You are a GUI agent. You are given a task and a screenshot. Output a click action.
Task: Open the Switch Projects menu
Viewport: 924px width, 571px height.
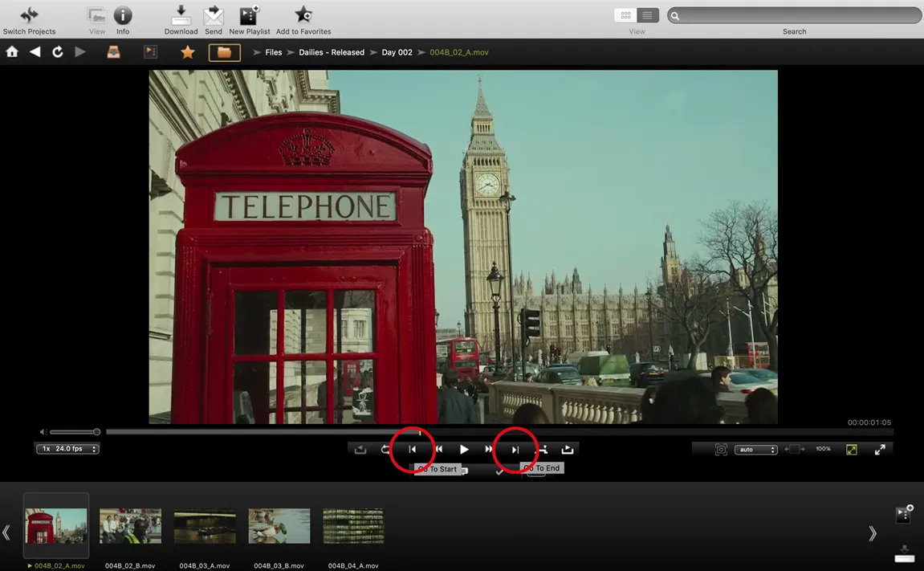click(x=29, y=15)
